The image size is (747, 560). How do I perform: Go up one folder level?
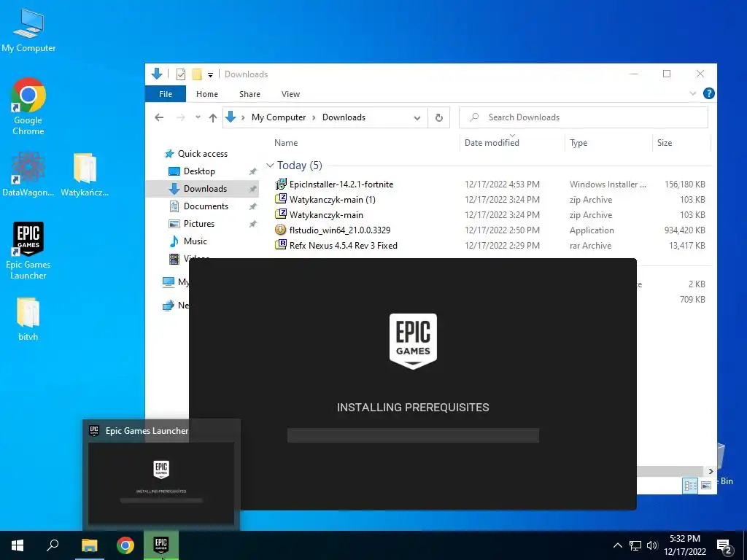(x=213, y=117)
